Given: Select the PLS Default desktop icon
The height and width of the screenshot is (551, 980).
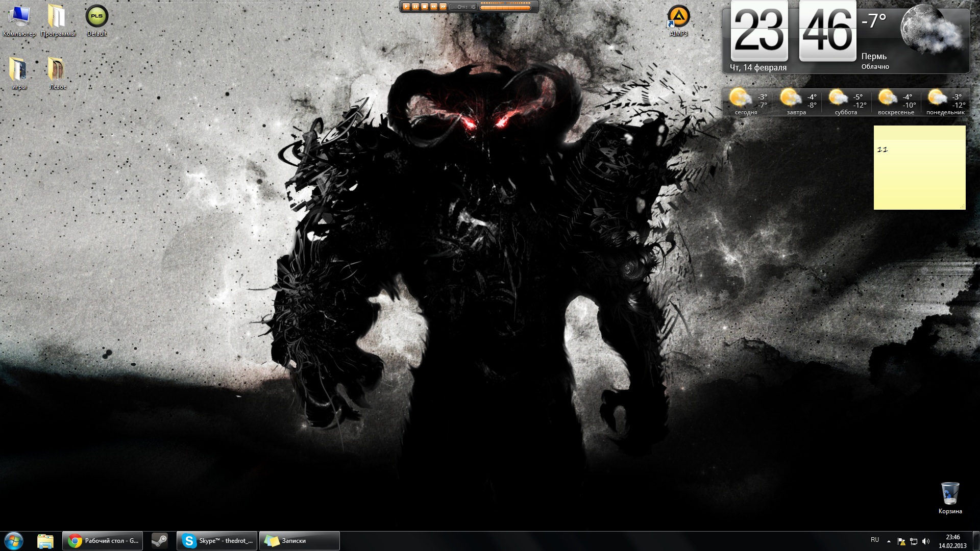Looking at the screenshot, I should click(96, 20).
